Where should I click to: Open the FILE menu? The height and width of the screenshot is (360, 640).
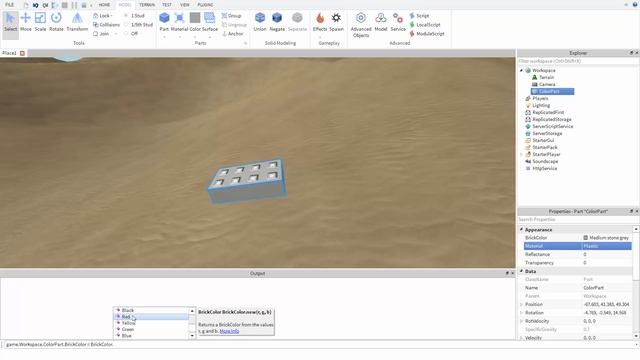click(x=9, y=4)
